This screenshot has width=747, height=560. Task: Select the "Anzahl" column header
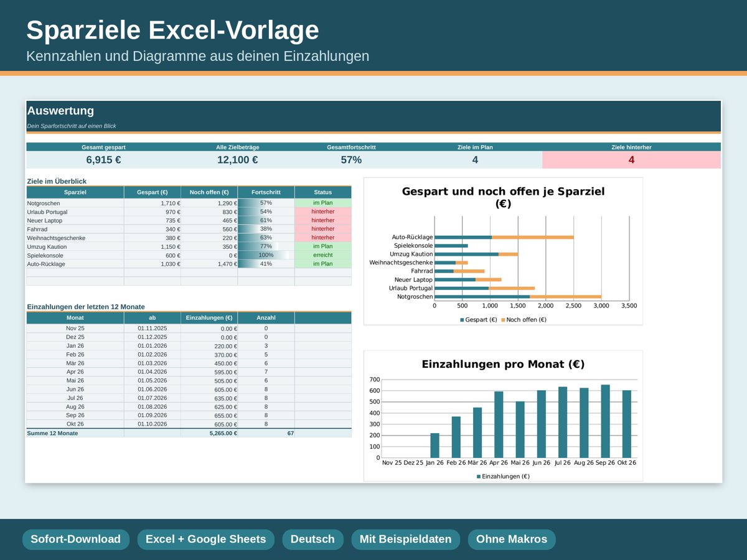tap(266, 318)
